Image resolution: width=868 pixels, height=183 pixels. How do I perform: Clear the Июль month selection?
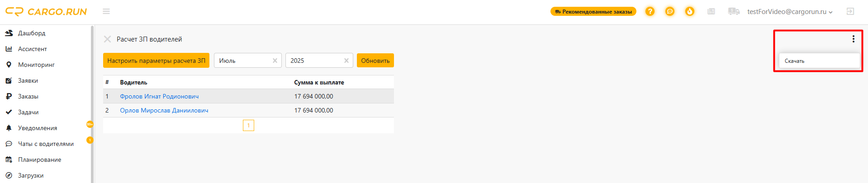[275, 61]
